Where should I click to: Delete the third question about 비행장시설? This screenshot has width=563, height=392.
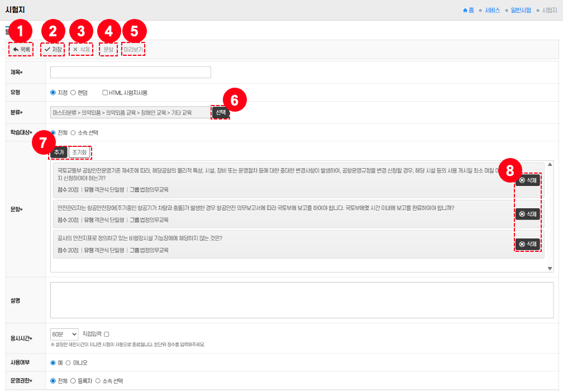point(528,244)
